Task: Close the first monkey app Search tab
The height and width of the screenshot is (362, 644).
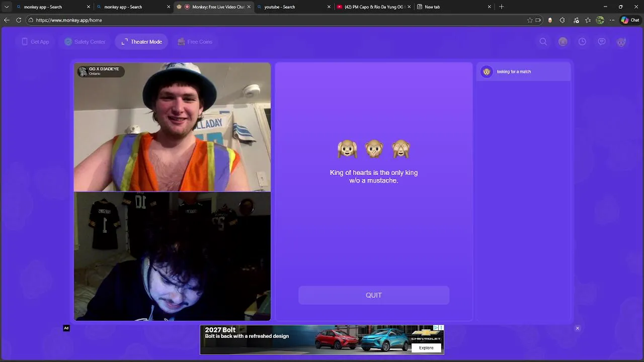Action: click(x=89, y=7)
